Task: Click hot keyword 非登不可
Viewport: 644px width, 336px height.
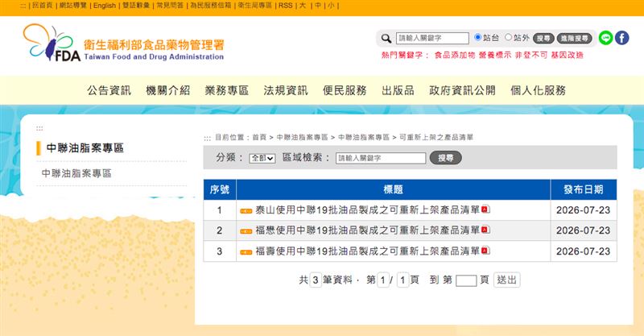Action: click(531, 55)
